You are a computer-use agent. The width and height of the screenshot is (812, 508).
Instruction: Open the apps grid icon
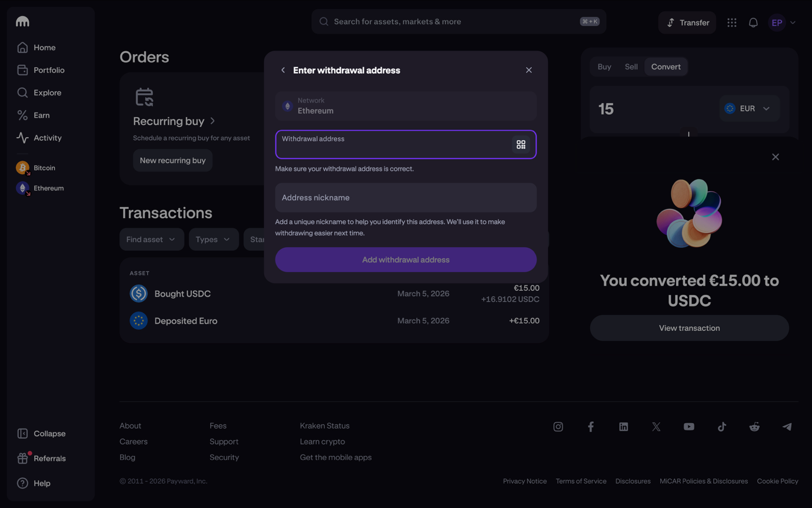click(731, 22)
